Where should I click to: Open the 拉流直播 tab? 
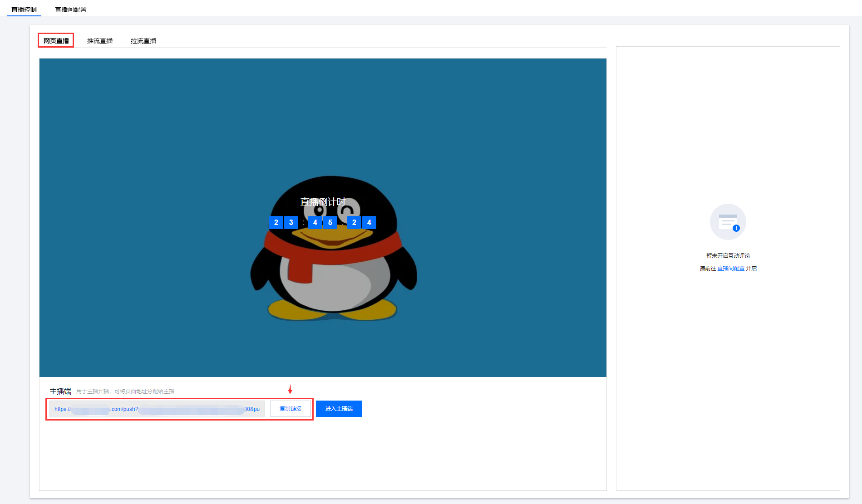point(143,41)
